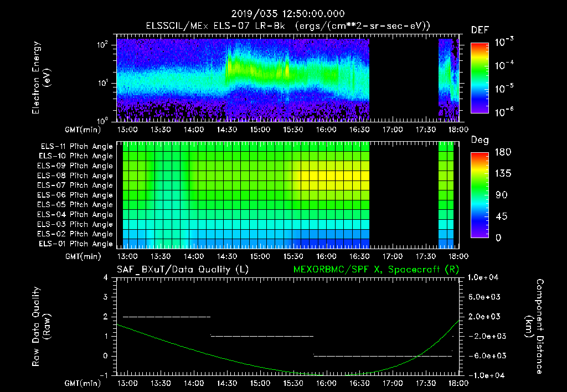Click the plot timestamp title 2019/035 12:50:00.000
This screenshot has height=392, width=567.
point(287,14)
